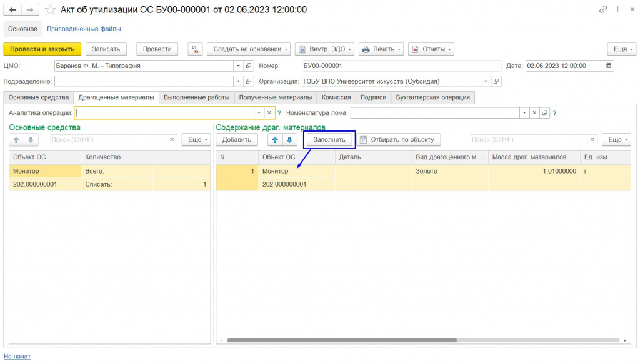Open the Печать dropdown menu

coord(381,49)
